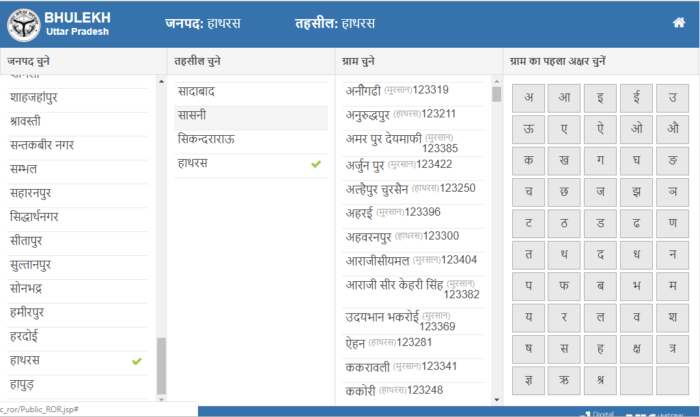Click the letter द button

(600, 254)
